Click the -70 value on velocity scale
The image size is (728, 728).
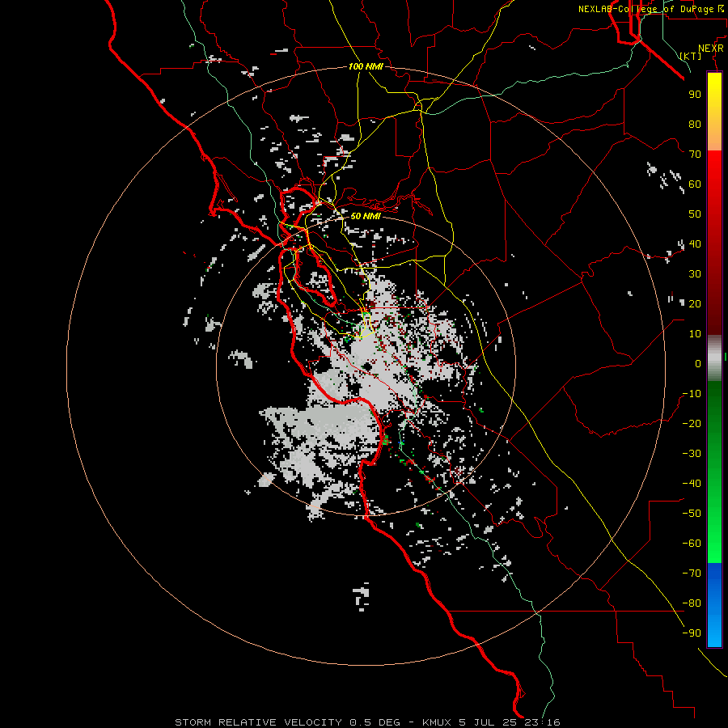point(692,574)
